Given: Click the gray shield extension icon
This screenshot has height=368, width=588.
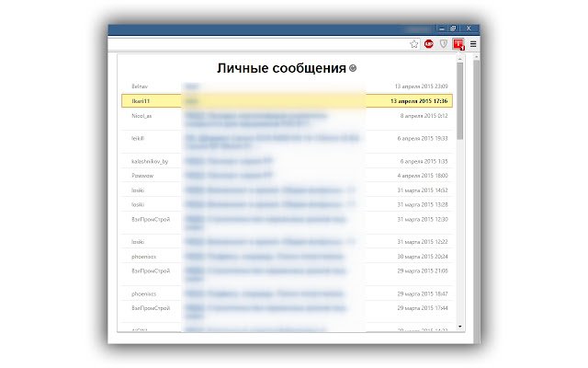Looking at the screenshot, I should coord(444,44).
